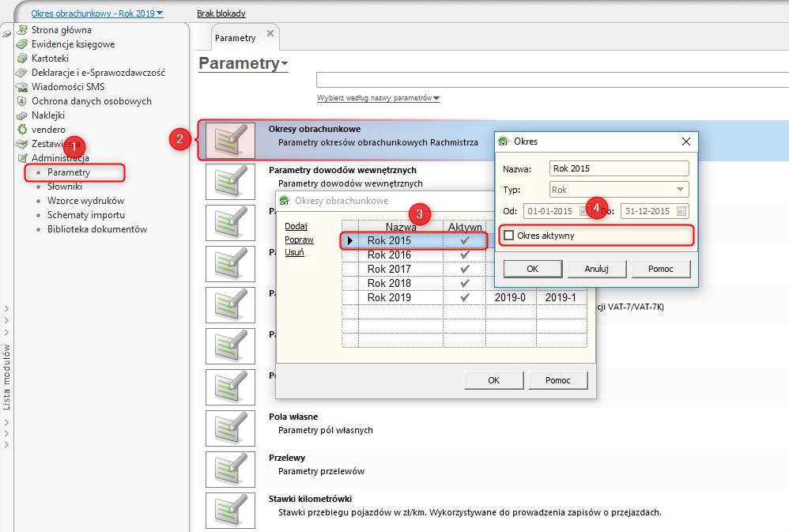Open the Strona główna module icon

(22, 30)
